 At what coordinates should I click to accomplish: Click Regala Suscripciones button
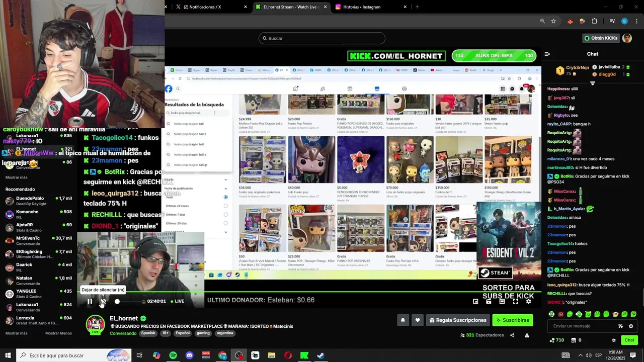458,320
